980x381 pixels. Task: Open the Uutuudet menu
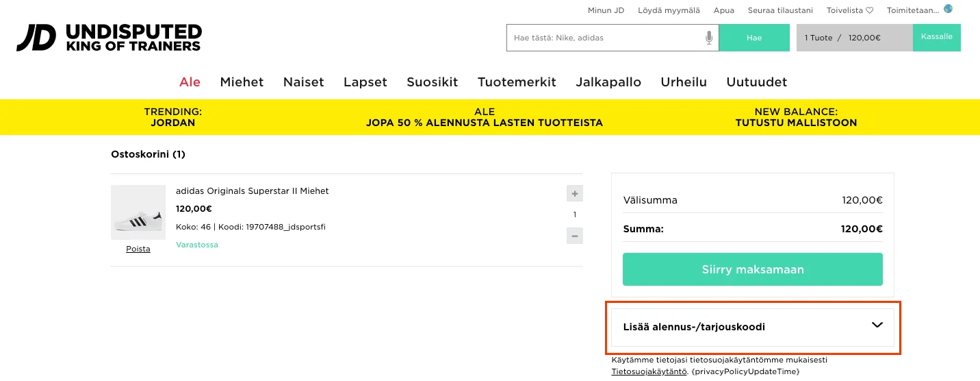(757, 82)
